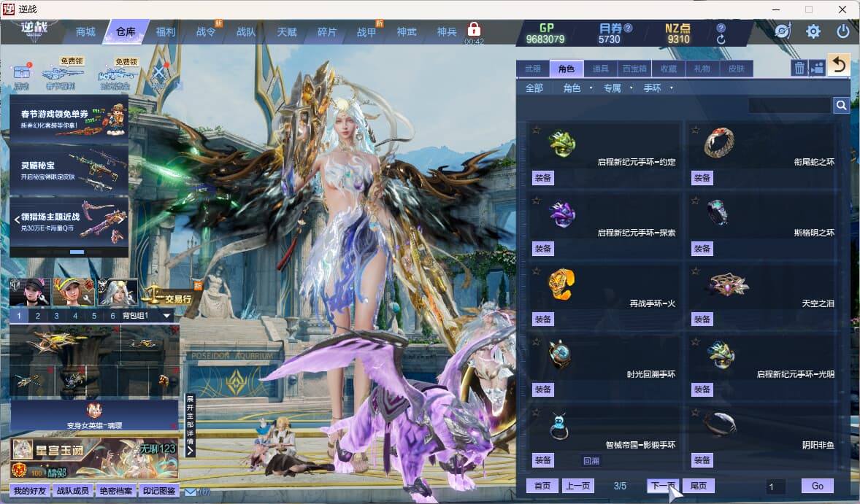This screenshot has height=504, width=860.
Task: Select the 全部 filter
Action: [534, 88]
